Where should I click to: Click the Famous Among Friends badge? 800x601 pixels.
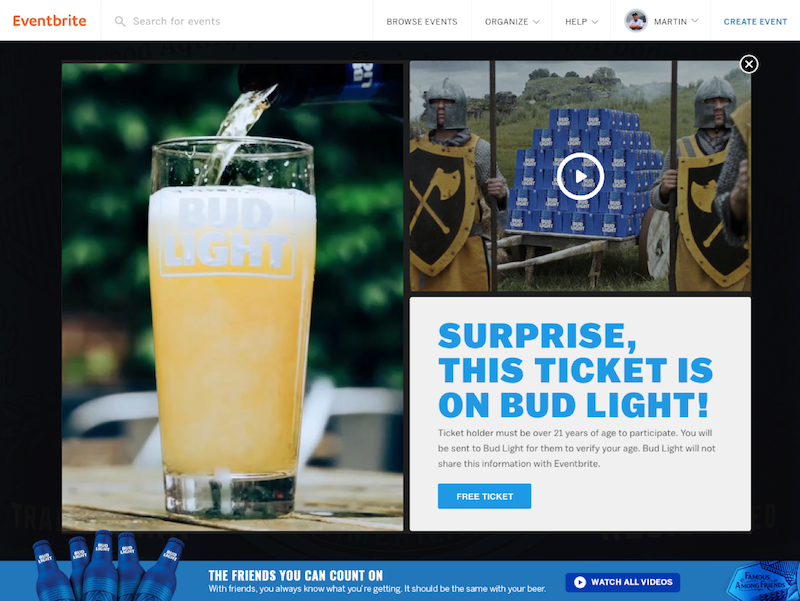coord(762,581)
